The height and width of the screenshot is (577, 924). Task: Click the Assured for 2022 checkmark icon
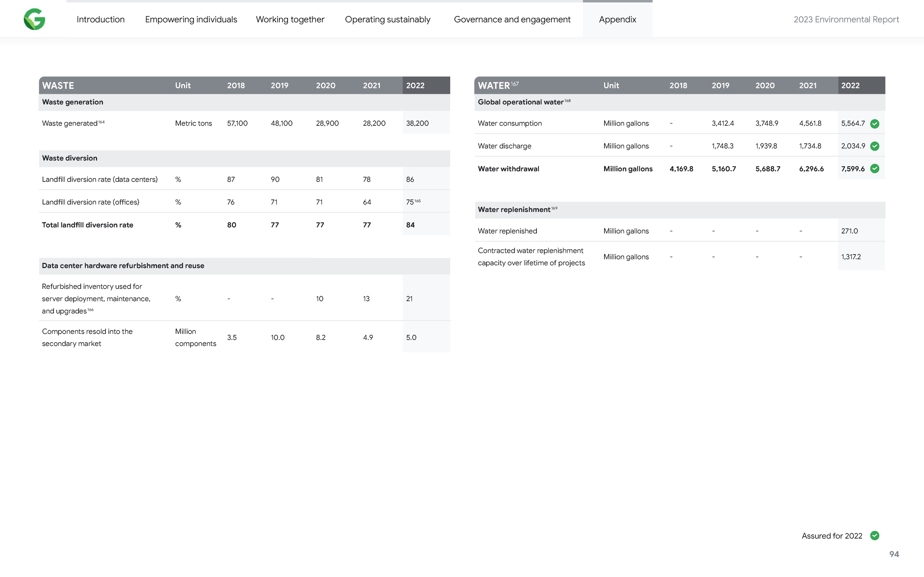tap(874, 535)
